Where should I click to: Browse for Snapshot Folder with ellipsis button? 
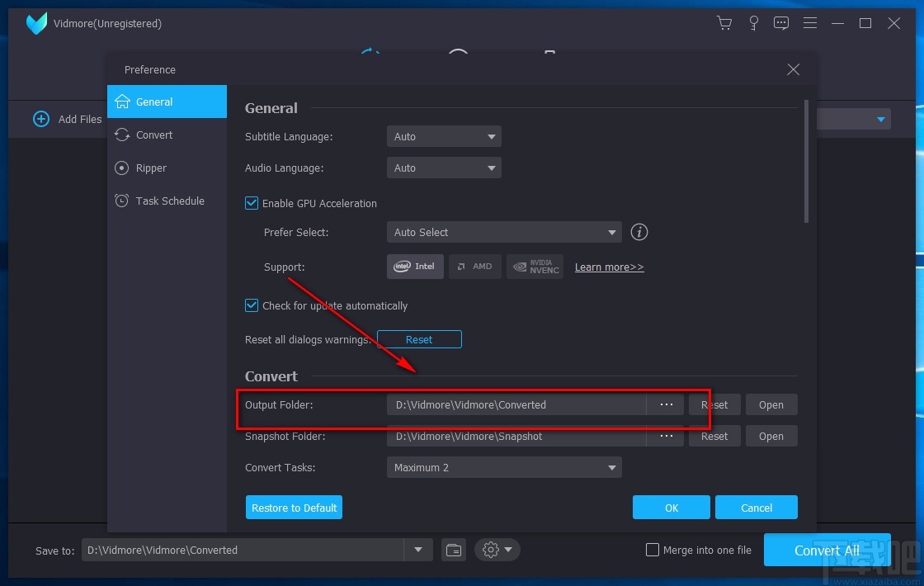(x=666, y=437)
